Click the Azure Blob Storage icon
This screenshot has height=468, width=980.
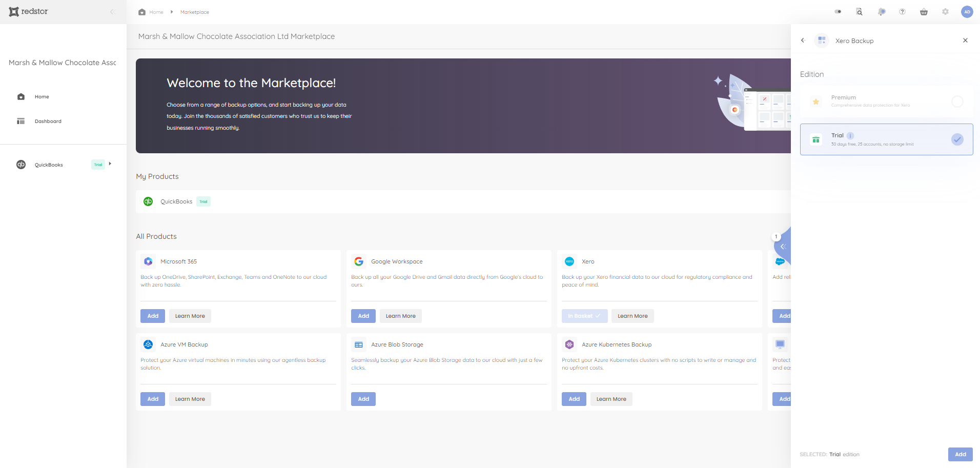point(359,344)
